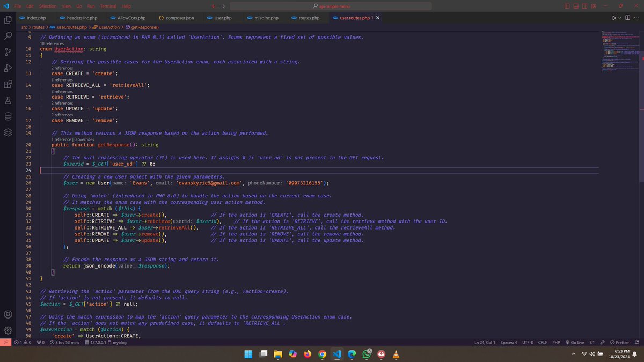Change line ending via CRLF
The image size is (644, 362).
pyautogui.click(x=543, y=342)
